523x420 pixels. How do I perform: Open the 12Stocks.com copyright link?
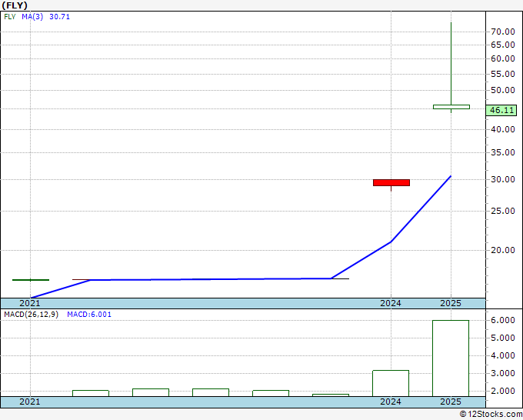[x=491, y=414]
